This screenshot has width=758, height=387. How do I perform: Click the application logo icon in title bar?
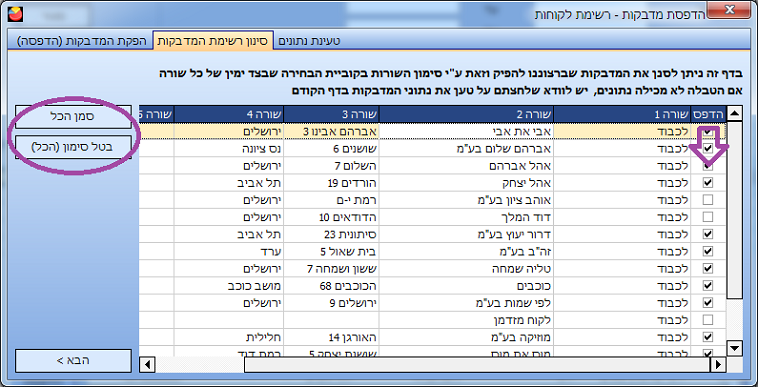coord(15,14)
